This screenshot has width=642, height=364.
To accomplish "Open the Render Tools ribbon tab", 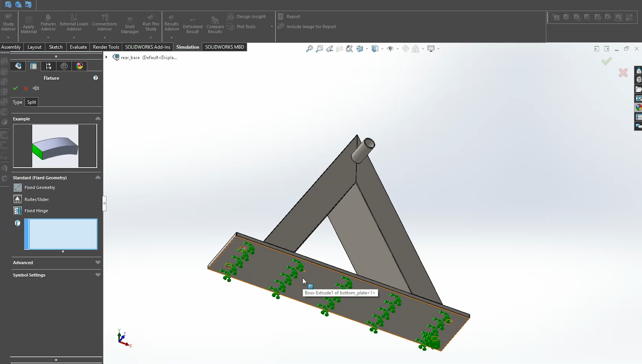I will tap(106, 47).
